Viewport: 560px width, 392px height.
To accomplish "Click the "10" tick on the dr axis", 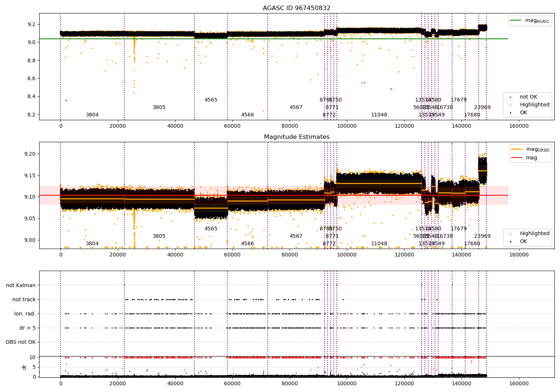I will click(32, 357).
